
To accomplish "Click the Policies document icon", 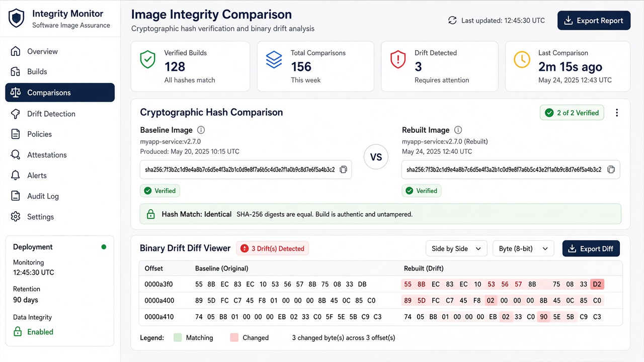I will (x=16, y=134).
